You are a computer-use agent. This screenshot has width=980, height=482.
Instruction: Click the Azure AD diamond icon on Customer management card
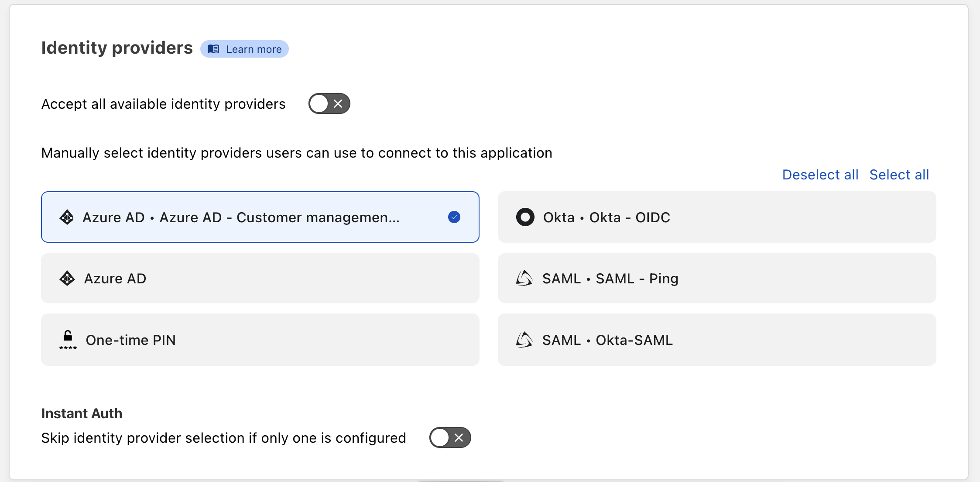pyautogui.click(x=68, y=217)
